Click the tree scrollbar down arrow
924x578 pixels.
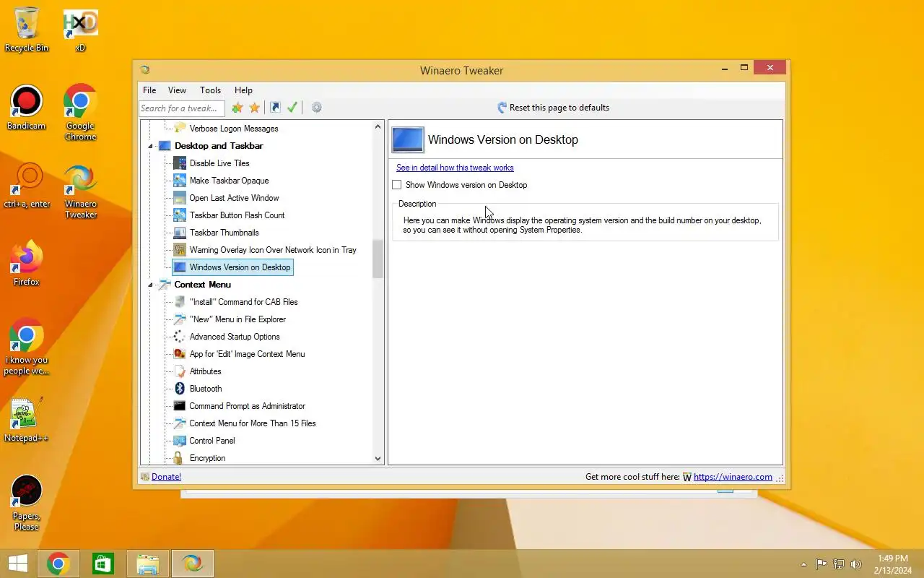pyautogui.click(x=378, y=458)
